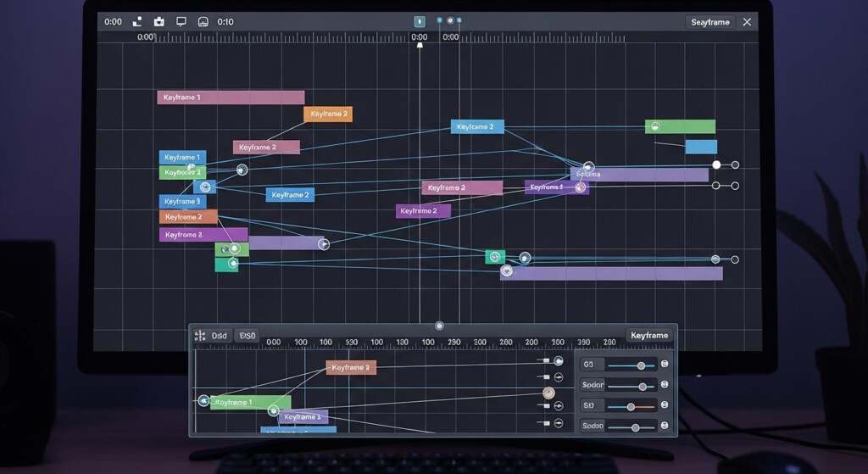
Task: Select the white circle dot in the top toolbar
Action: point(450,20)
